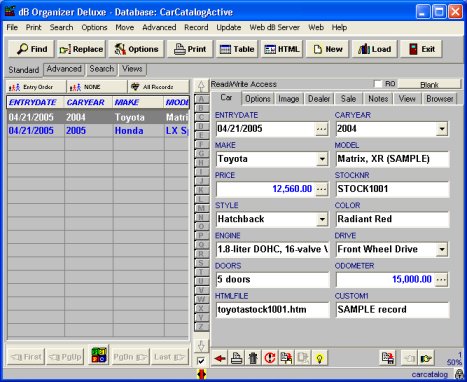
Task: Open the PRICE ellipsis calculator button
Action: [322, 189]
